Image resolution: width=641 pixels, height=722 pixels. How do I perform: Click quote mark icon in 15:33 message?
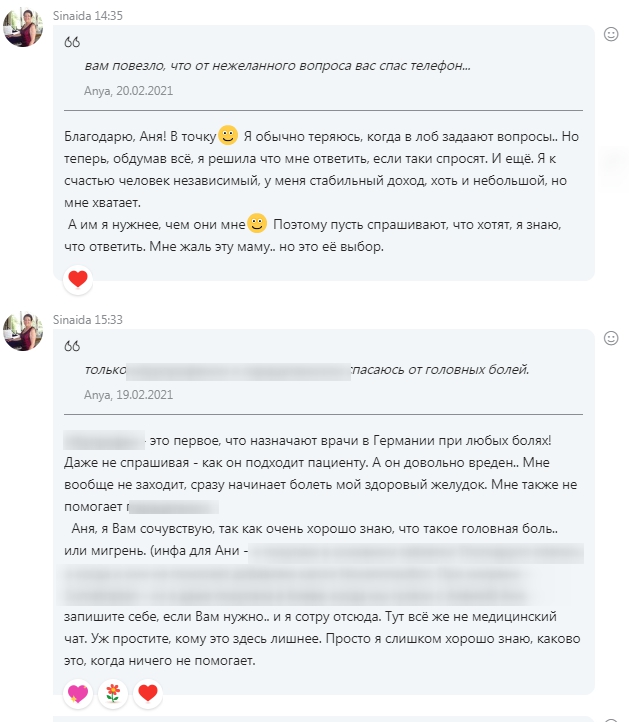tap(72, 347)
